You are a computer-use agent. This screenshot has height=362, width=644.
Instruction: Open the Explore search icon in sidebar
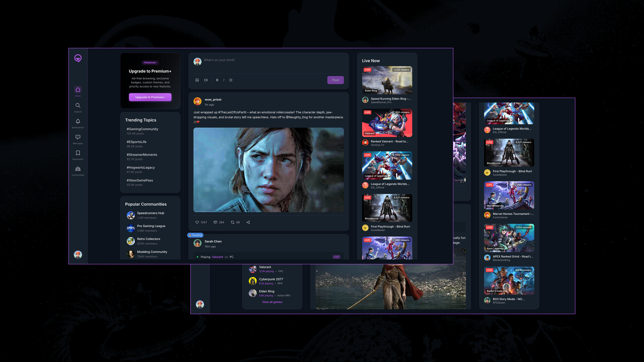[78, 106]
